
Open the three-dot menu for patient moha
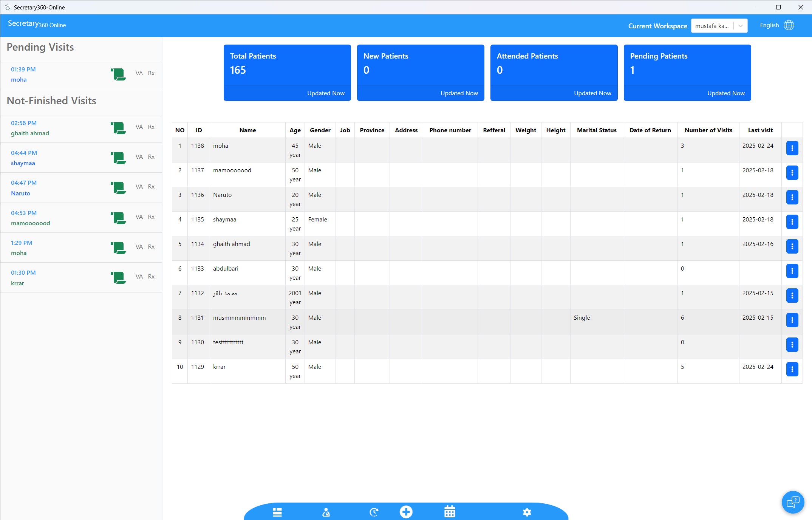pyautogui.click(x=792, y=148)
